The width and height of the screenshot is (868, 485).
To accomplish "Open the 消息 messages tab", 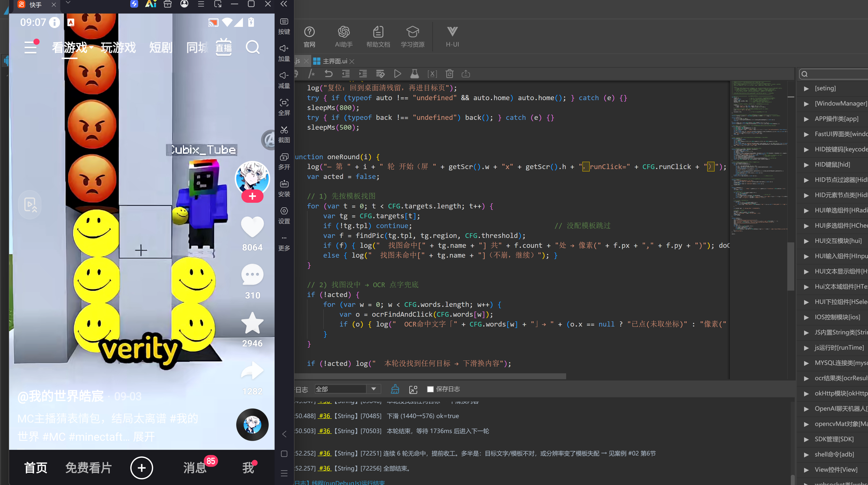I will click(x=195, y=468).
